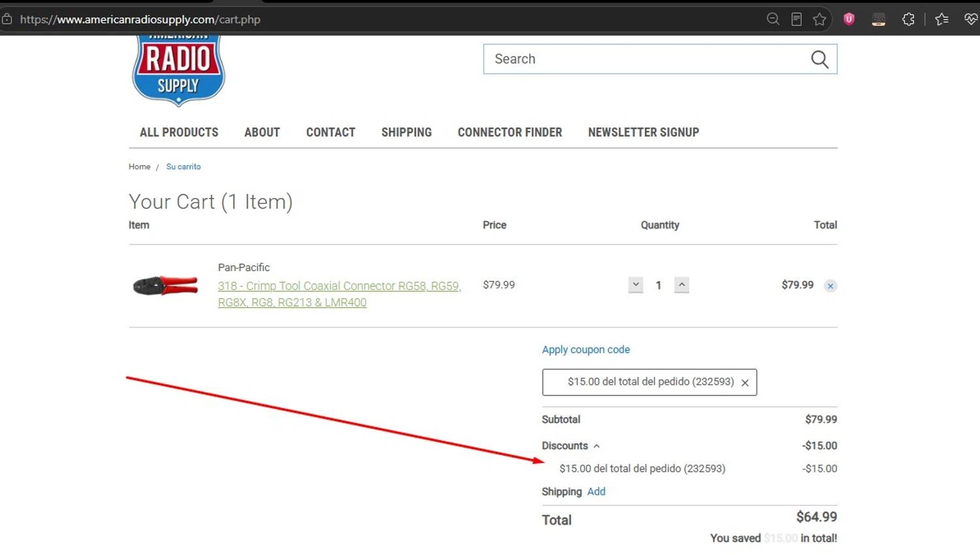Decrease quantity with the down arrow
Screen dimensions: 980x555
pos(636,285)
